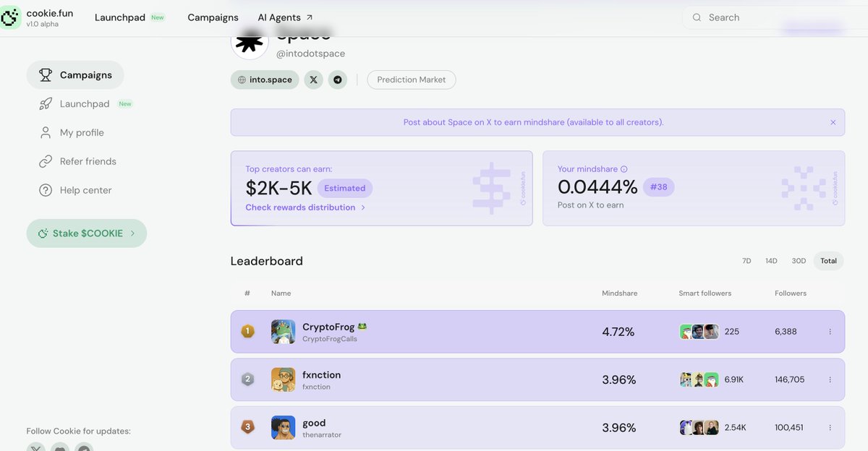868x451 pixels.
Task: Click the Estimated badge
Action: click(344, 188)
